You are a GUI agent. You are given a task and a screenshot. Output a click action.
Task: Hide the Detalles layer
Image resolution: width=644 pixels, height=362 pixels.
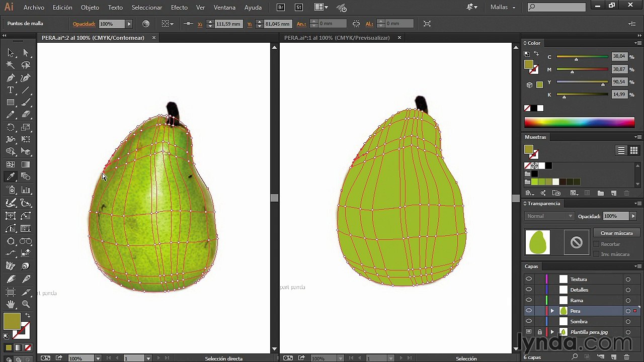(x=528, y=290)
